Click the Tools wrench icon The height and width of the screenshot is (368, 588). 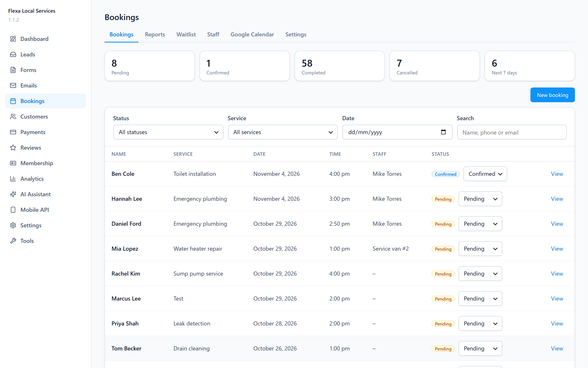pos(13,241)
